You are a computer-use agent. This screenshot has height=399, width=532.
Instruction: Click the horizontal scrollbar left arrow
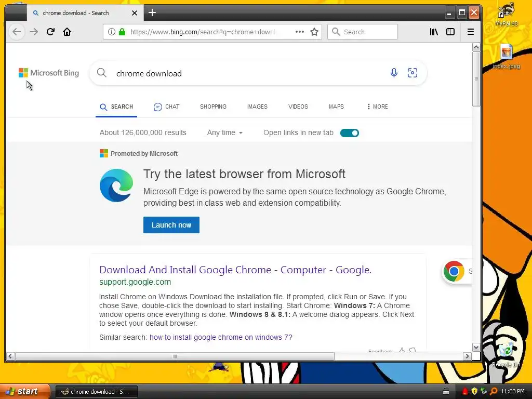pos(10,356)
